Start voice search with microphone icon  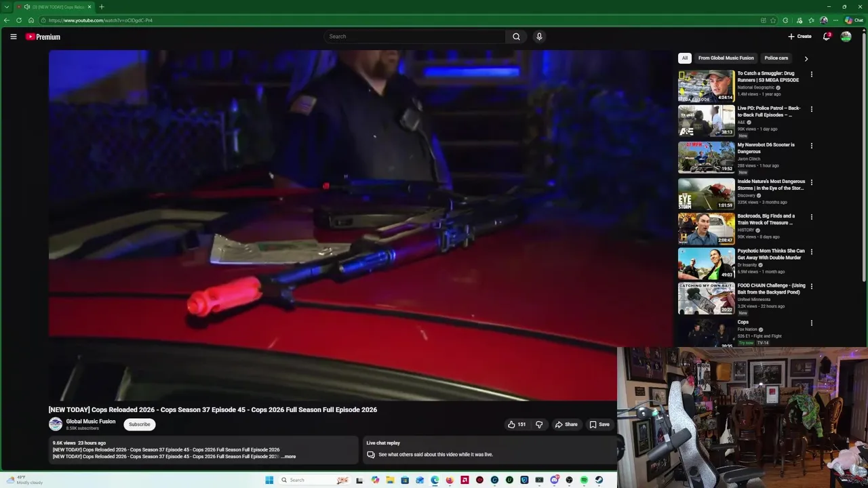539,37
